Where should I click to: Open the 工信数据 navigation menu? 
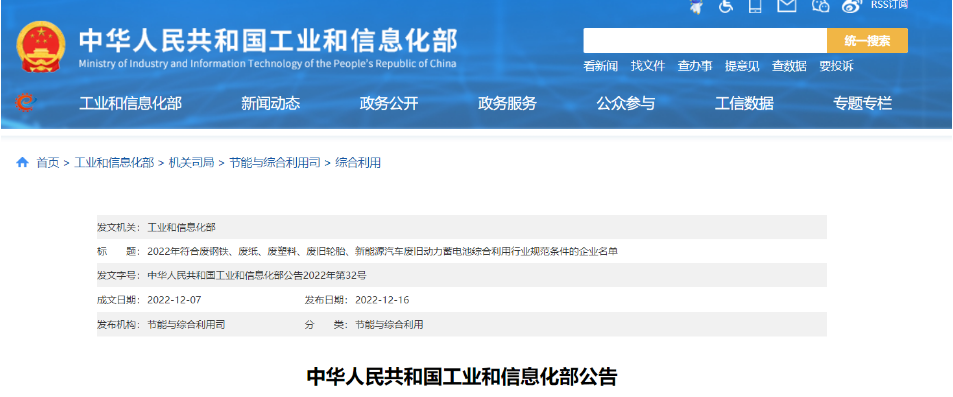pyautogui.click(x=744, y=103)
